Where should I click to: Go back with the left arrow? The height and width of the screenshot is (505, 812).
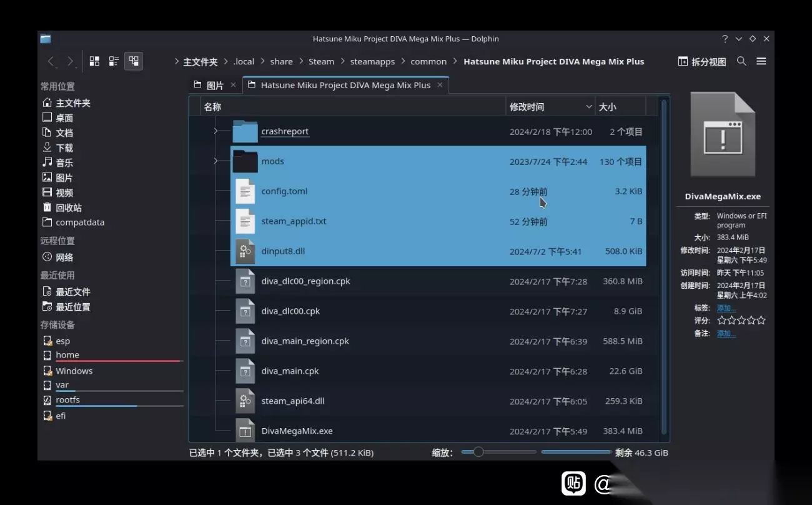click(x=51, y=61)
